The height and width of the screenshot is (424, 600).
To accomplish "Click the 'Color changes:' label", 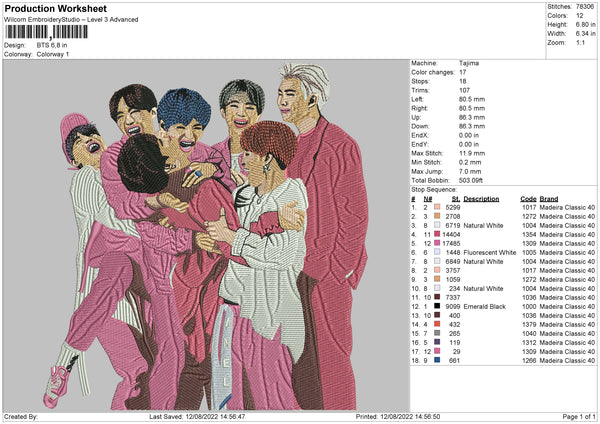I will tap(433, 72).
